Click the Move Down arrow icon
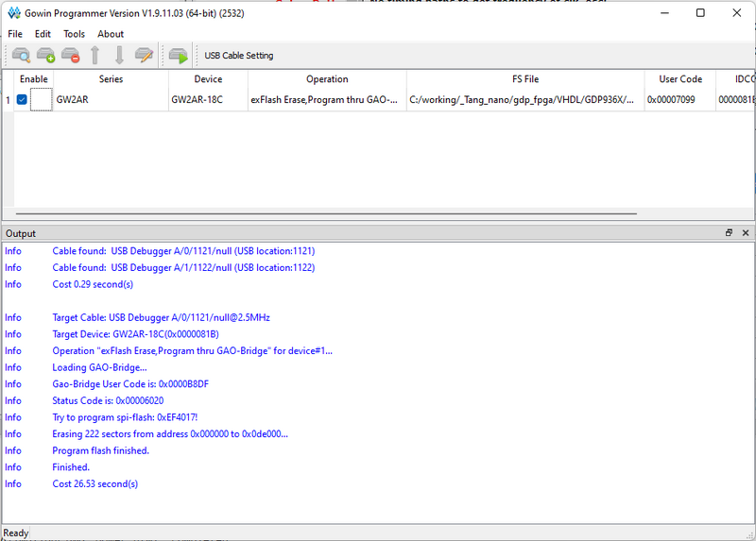Viewport: 756px width, 541px height. [x=119, y=56]
